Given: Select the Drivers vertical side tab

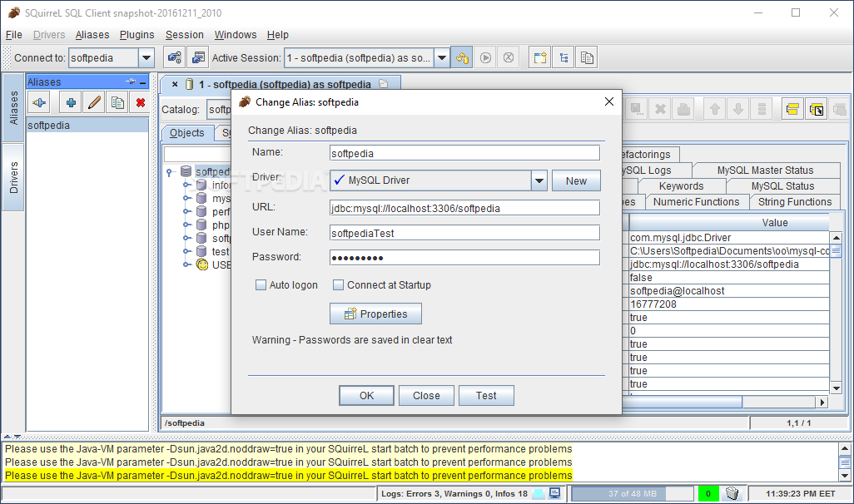Looking at the screenshot, I should 13,177.
